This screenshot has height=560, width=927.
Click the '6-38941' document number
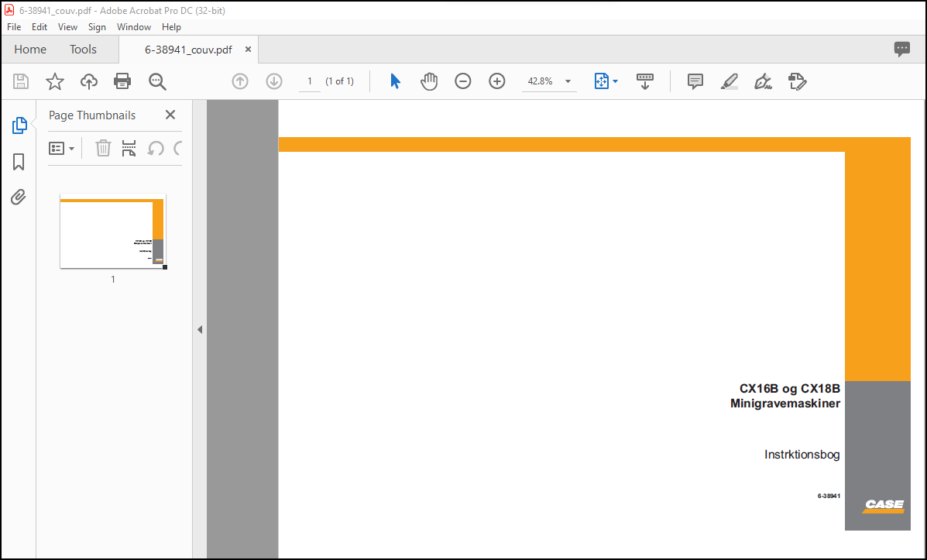(x=829, y=496)
